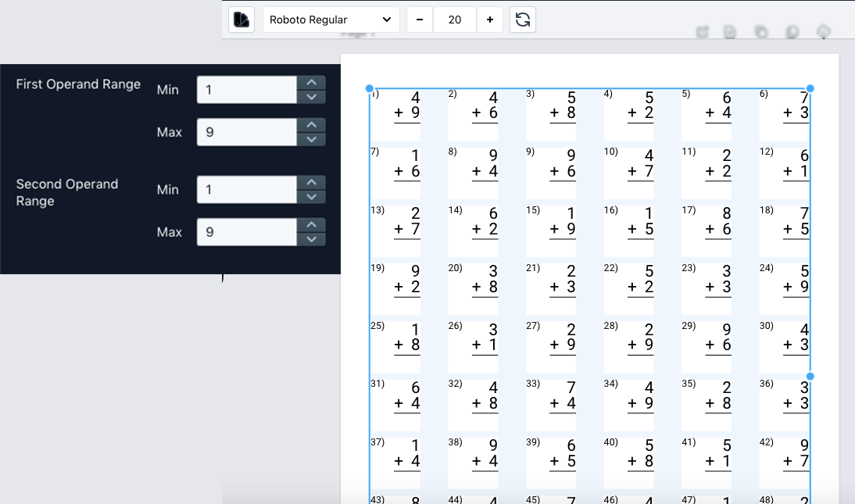Image resolution: width=855 pixels, height=504 pixels.
Task: Click Second Operand Range Max input field
Action: coord(246,232)
